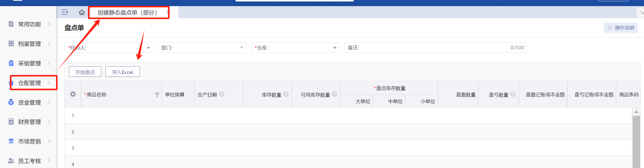Go to the home page icon
Image resolution: width=644 pixels, height=168 pixels.
[82, 12]
